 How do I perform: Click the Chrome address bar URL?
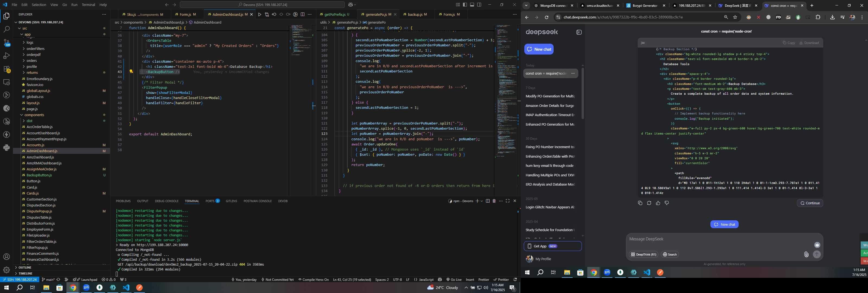623,17
